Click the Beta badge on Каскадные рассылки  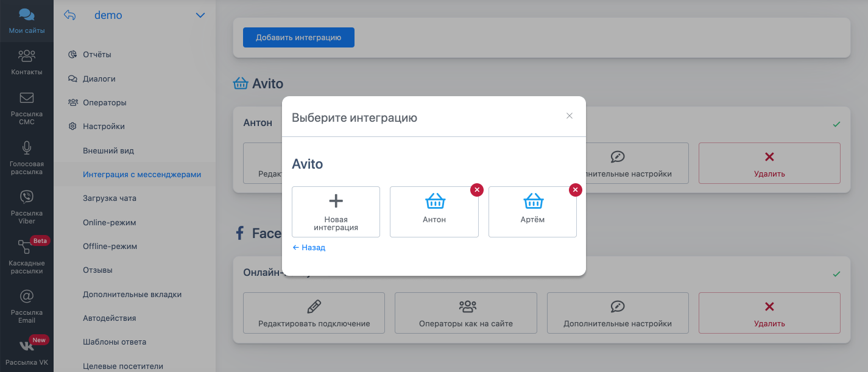click(40, 240)
